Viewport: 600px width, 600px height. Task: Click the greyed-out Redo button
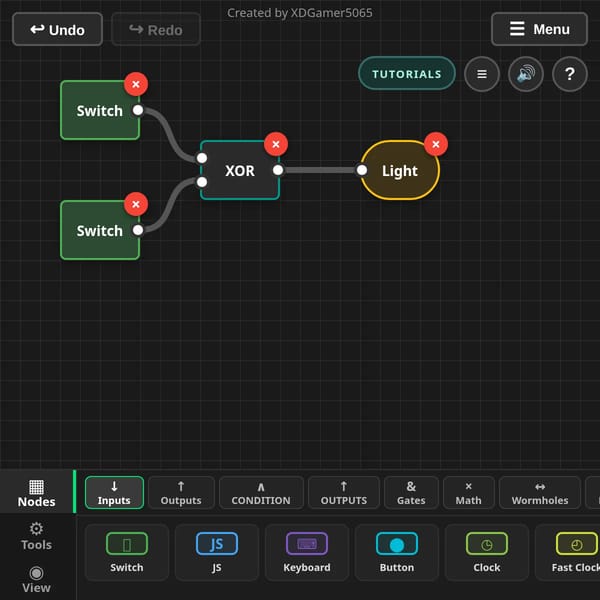pyautogui.click(x=156, y=29)
